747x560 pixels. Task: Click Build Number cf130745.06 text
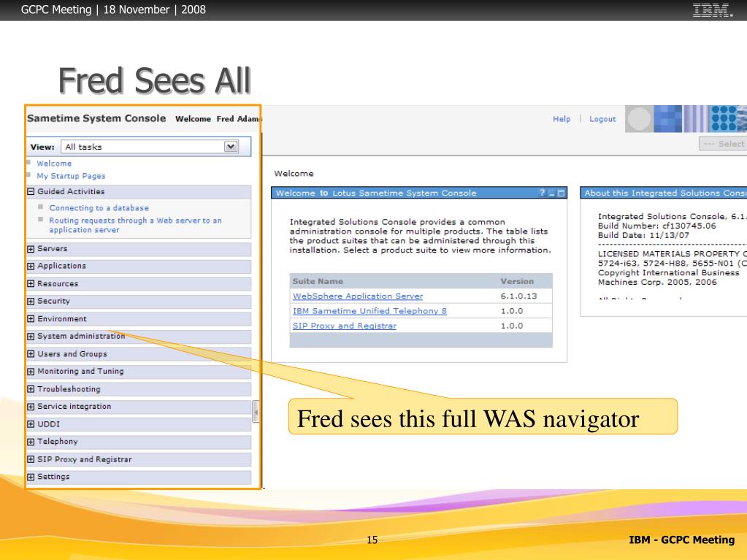(657, 226)
